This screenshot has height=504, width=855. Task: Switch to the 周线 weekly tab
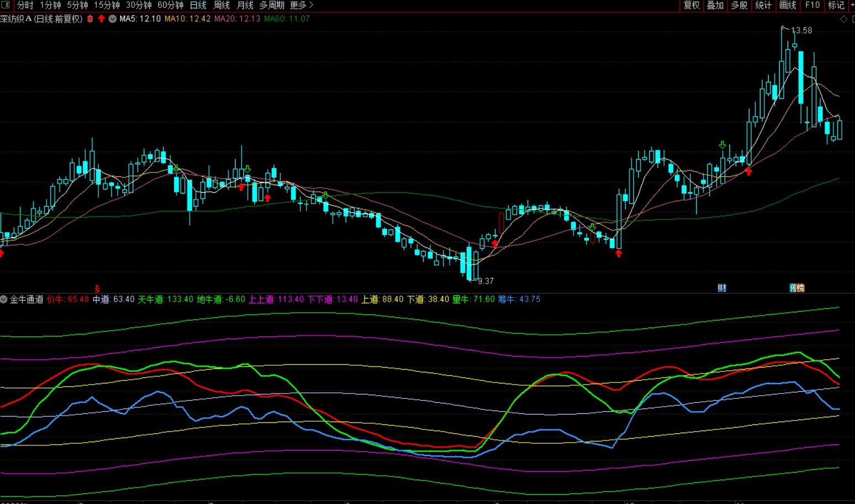pyautogui.click(x=222, y=5)
